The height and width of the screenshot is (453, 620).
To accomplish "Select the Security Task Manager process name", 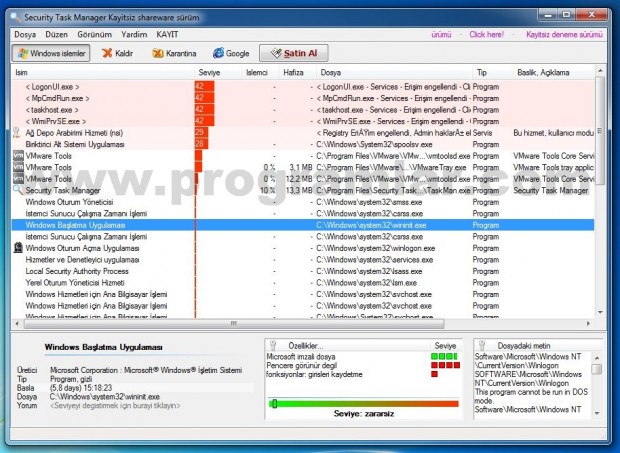I will tap(63, 190).
